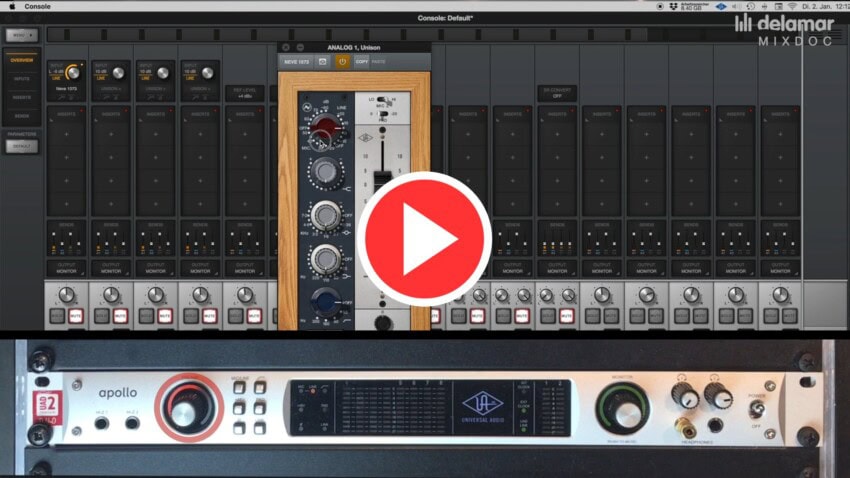
Task: Switch to the INSERTS view in sidebar
Action: 22,98
